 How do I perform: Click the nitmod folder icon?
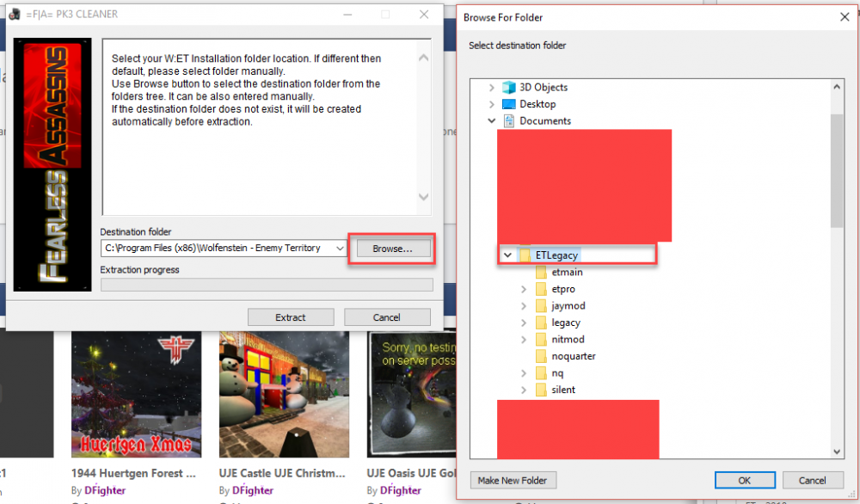541,340
